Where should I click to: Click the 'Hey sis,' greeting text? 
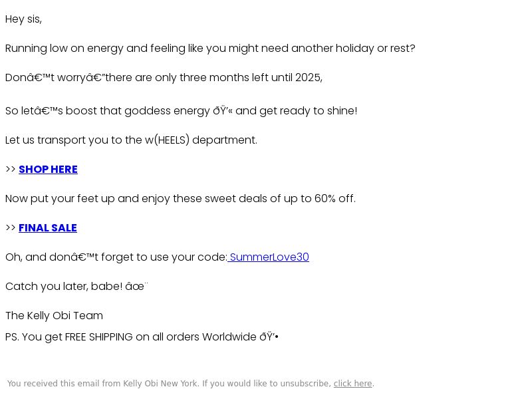pyautogui.click(x=23, y=19)
